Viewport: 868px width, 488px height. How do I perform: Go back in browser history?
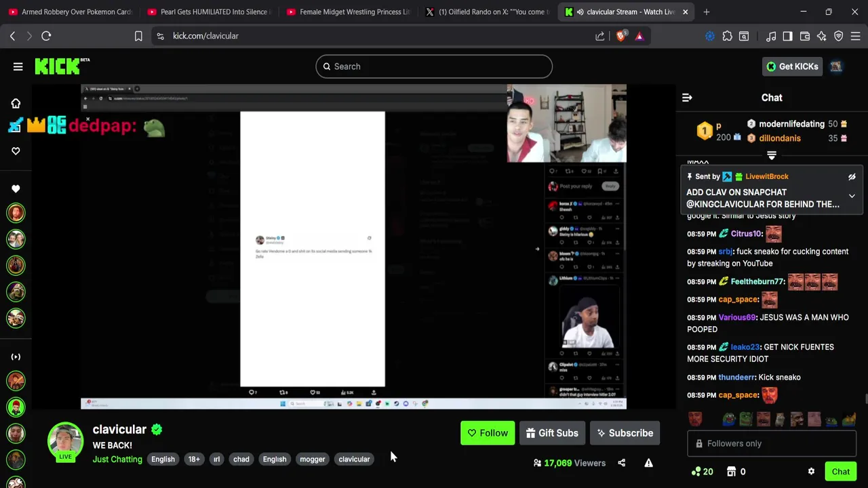12,36
